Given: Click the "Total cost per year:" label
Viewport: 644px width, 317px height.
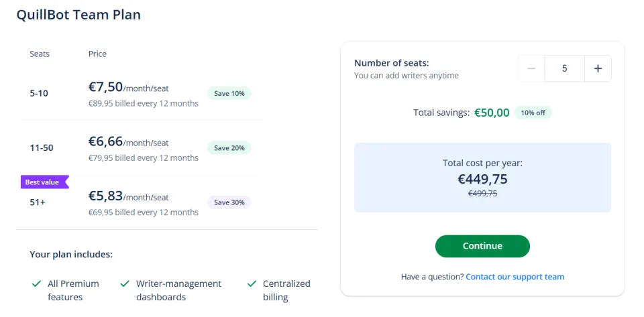Looking at the screenshot, I should click(x=482, y=164).
